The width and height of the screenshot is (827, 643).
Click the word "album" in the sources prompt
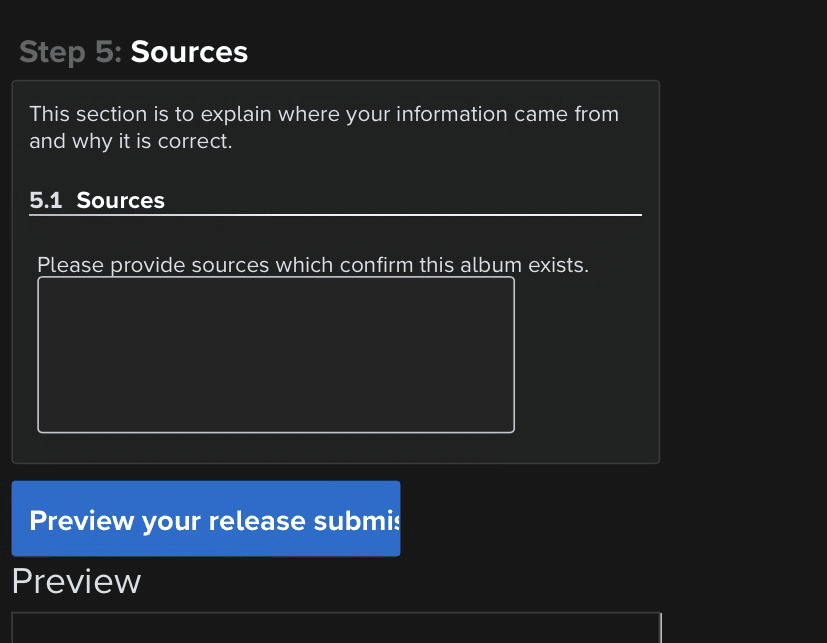pyautogui.click(x=491, y=265)
